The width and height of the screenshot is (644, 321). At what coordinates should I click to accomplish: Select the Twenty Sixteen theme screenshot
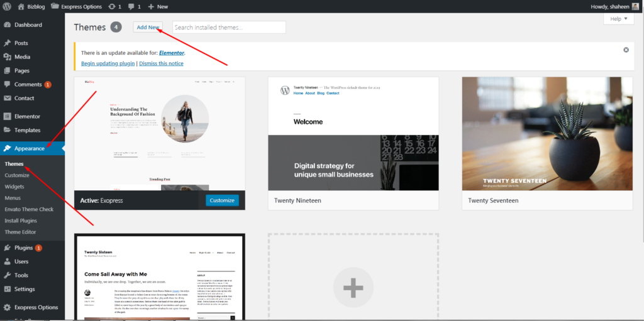pyautogui.click(x=160, y=277)
